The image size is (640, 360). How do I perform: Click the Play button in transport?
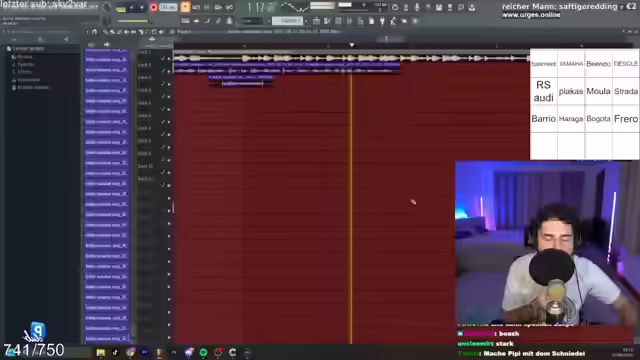[131, 7]
